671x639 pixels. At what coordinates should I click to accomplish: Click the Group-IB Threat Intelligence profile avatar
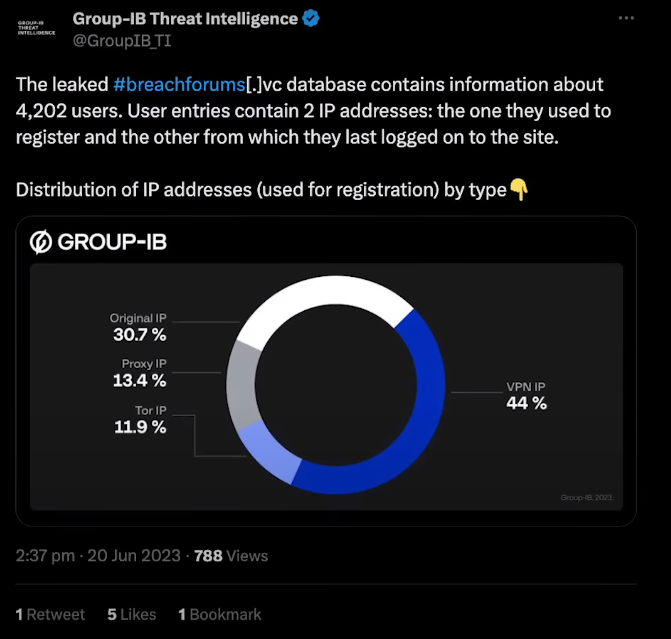[36, 28]
